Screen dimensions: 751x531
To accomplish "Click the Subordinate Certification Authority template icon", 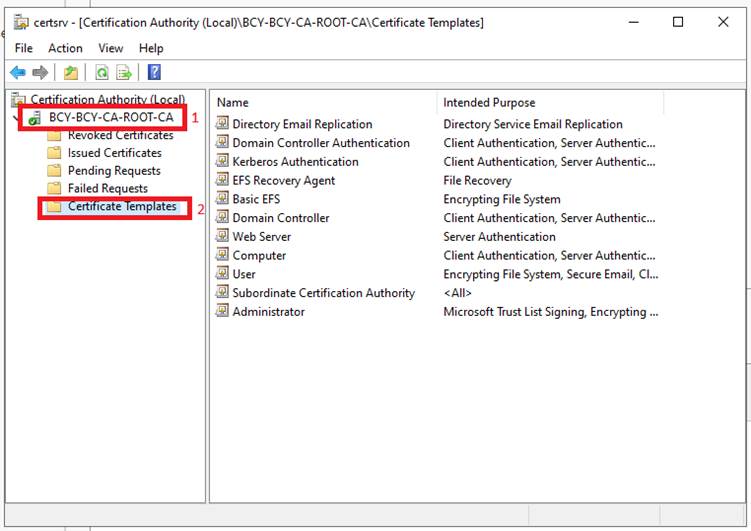I will click(x=222, y=292).
